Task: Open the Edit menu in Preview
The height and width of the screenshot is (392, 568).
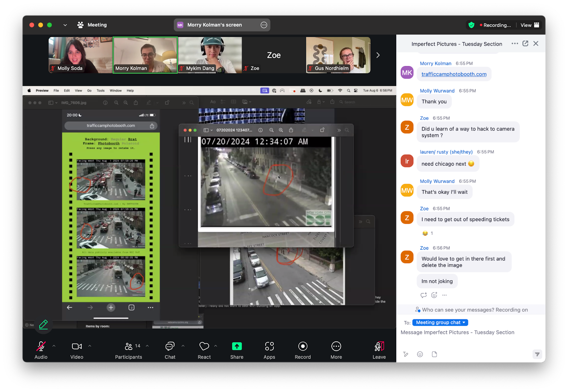Action: coord(67,90)
